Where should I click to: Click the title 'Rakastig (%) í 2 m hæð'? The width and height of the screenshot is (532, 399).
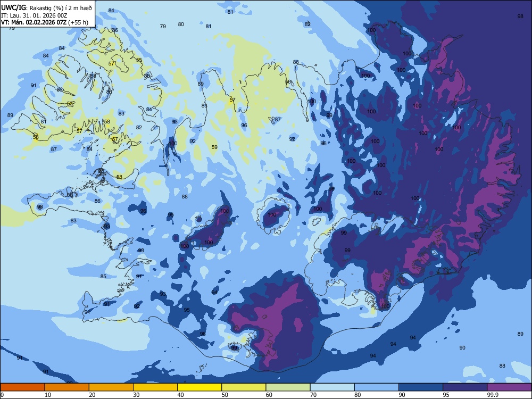click(61, 8)
